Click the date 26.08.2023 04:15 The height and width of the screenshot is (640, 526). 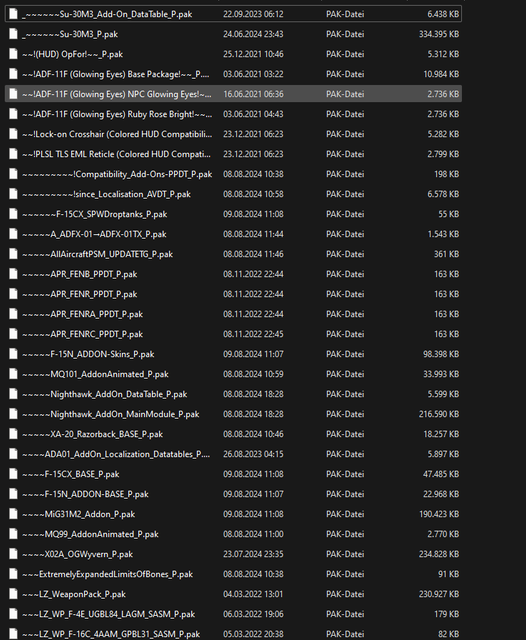[253, 454]
